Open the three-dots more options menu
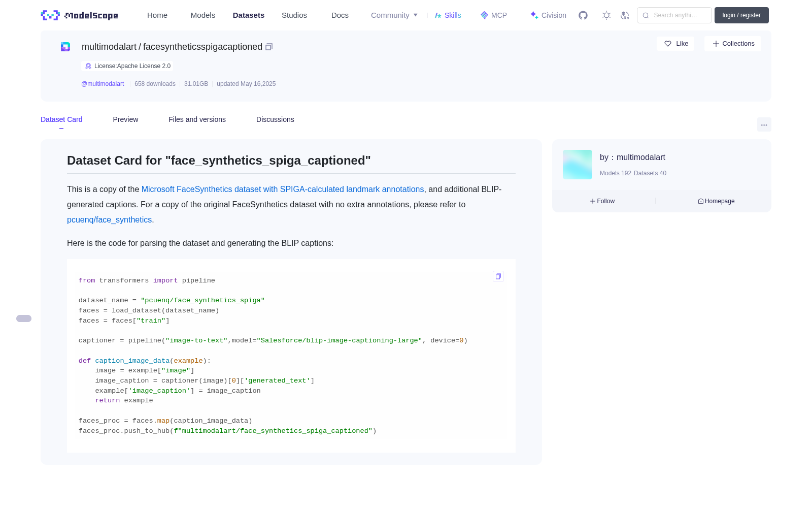This screenshot has height=508, width=812. (x=764, y=124)
